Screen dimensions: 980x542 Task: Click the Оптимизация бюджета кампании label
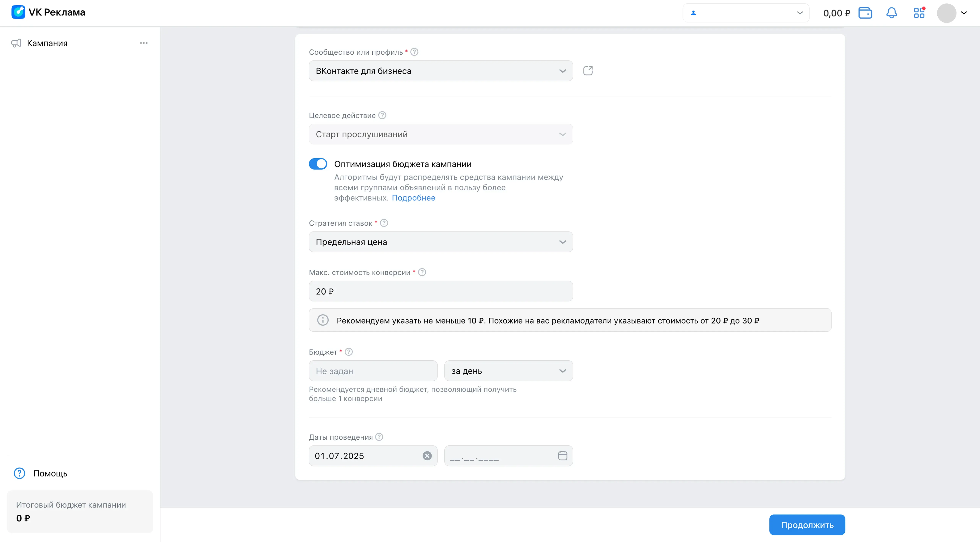[x=403, y=164]
